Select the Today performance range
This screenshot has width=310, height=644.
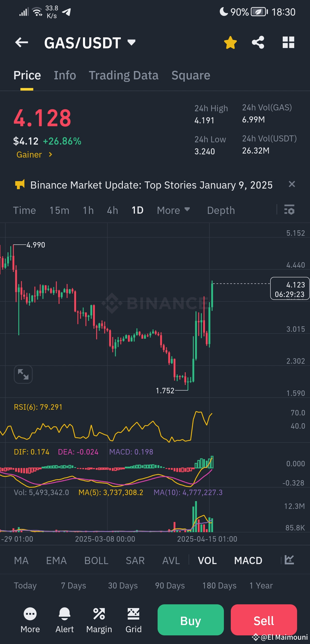tap(25, 586)
